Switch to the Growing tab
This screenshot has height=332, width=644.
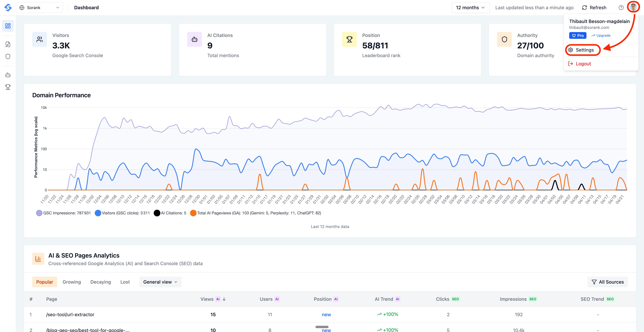(72, 282)
